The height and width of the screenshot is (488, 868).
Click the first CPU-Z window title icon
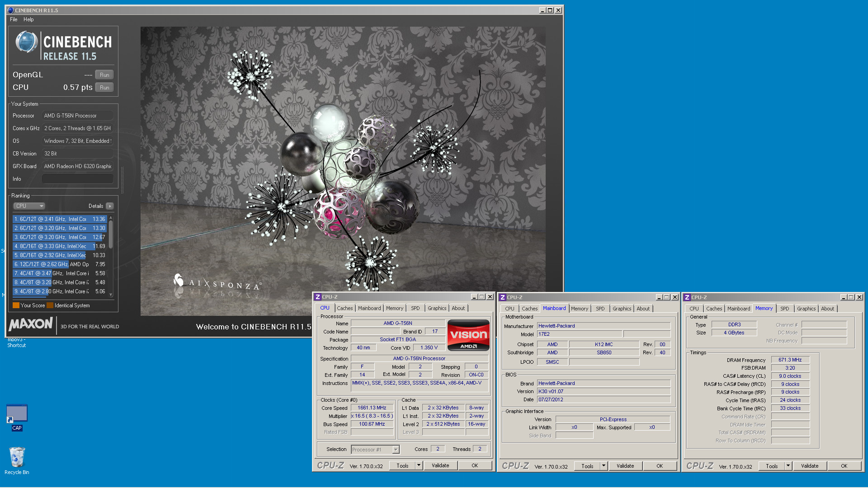tap(318, 297)
